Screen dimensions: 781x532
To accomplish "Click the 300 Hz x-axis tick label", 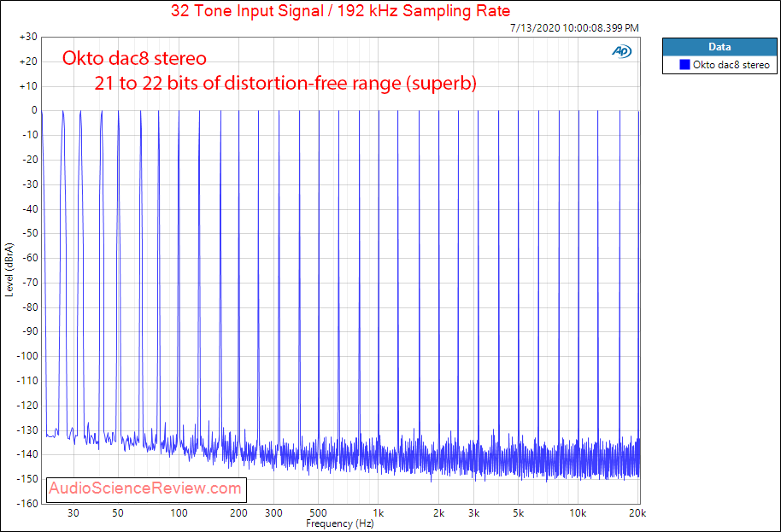I will pyautogui.click(x=274, y=513).
